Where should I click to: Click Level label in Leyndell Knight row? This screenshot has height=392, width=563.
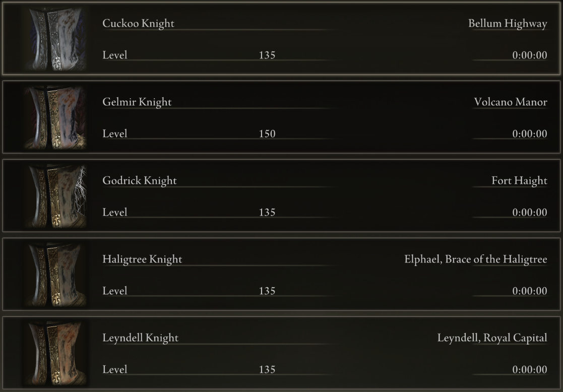click(115, 370)
